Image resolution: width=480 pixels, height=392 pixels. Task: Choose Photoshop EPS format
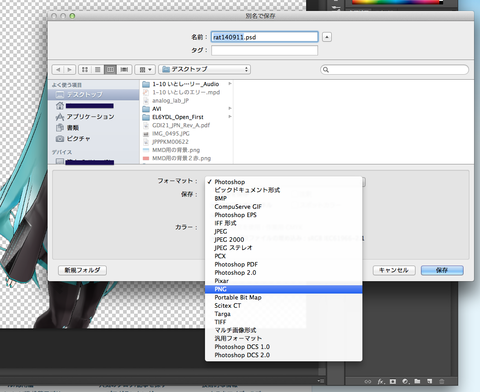tap(284, 215)
